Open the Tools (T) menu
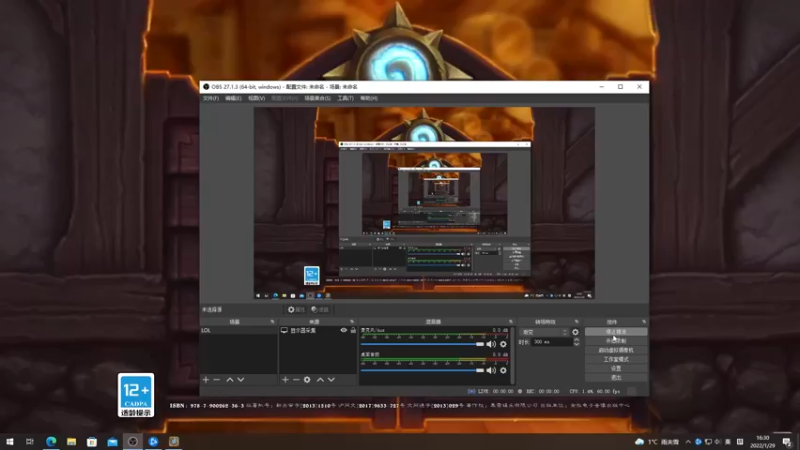The width and height of the screenshot is (800, 450). [x=345, y=98]
